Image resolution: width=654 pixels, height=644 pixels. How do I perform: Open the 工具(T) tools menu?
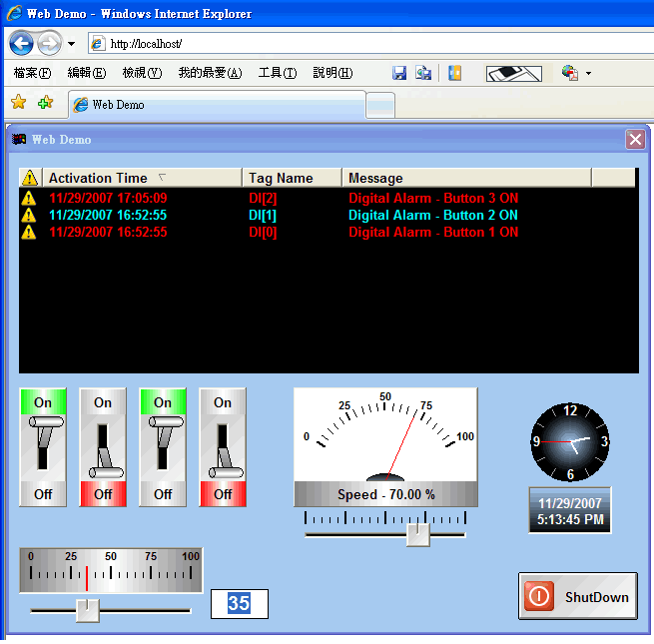[x=277, y=73]
